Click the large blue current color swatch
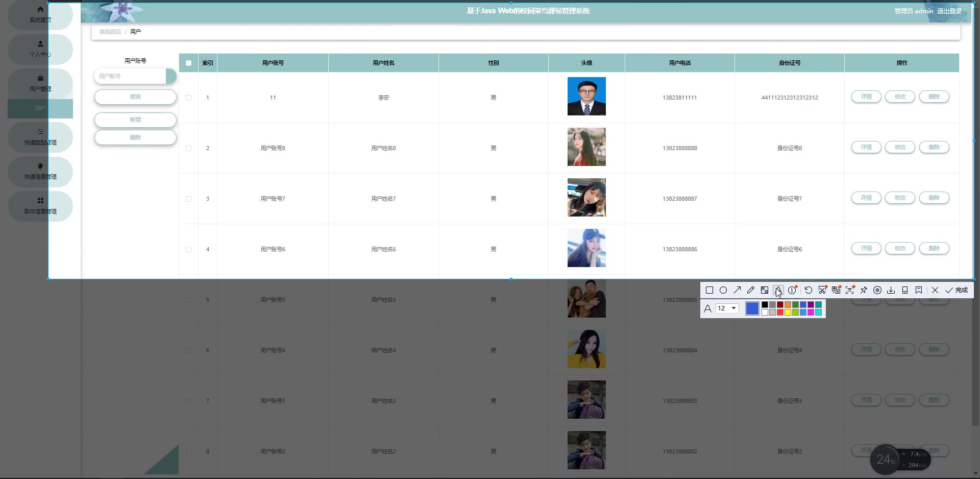Image resolution: width=980 pixels, height=479 pixels. [x=752, y=308]
